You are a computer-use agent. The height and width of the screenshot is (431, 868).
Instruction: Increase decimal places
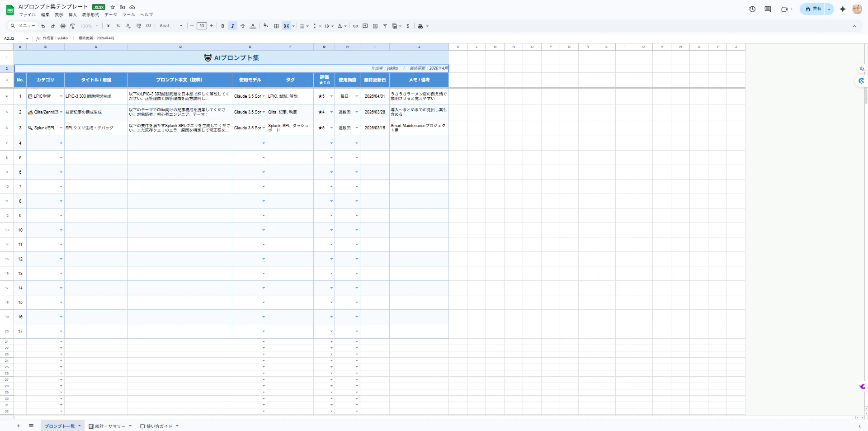[x=138, y=26]
